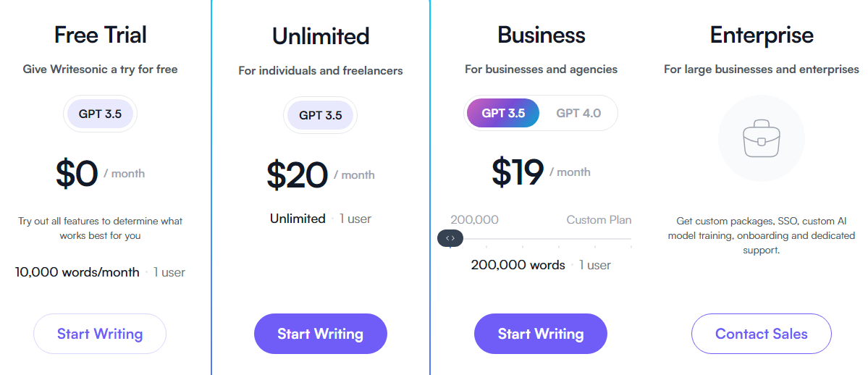Click the Custom Plan label on the slider
868x375 pixels.
tap(599, 219)
